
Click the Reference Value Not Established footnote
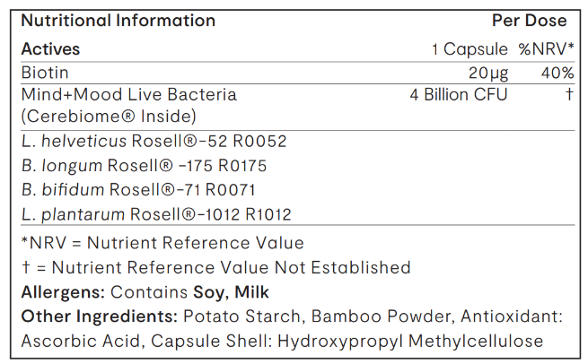click(215, 267)
